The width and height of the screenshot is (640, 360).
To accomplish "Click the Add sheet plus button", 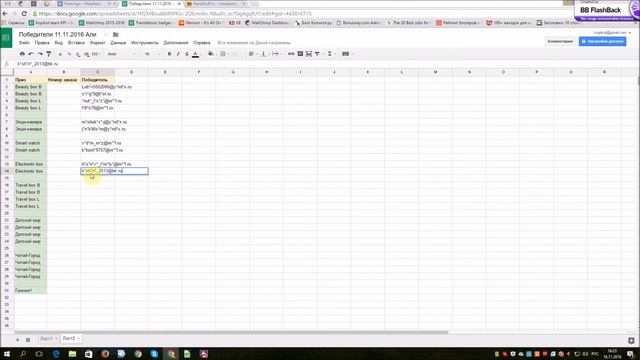I will pyautogui.click(x=18, y=339).
